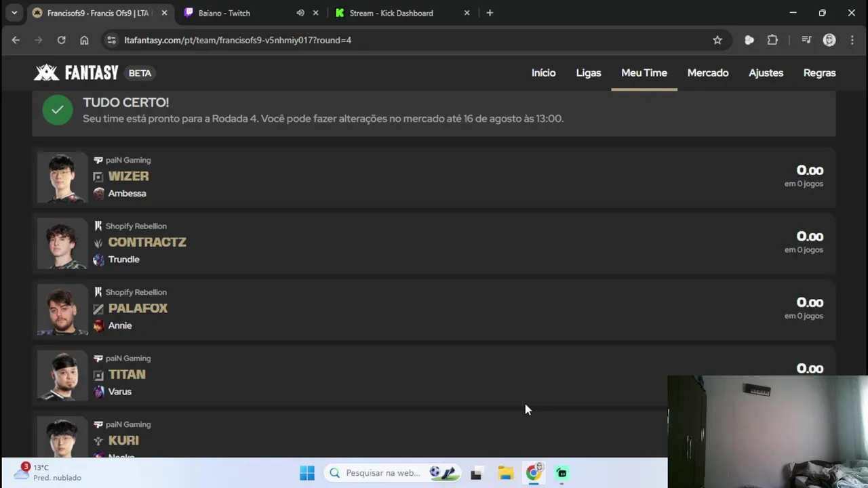Click paiN Gaming team logo above WIZER
The image size is (868, 488).
point(98,160)
